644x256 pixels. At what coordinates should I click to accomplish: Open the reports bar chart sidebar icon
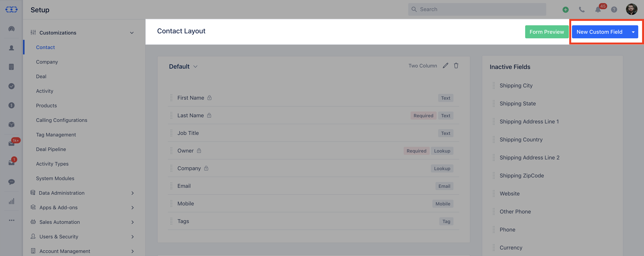11,201
